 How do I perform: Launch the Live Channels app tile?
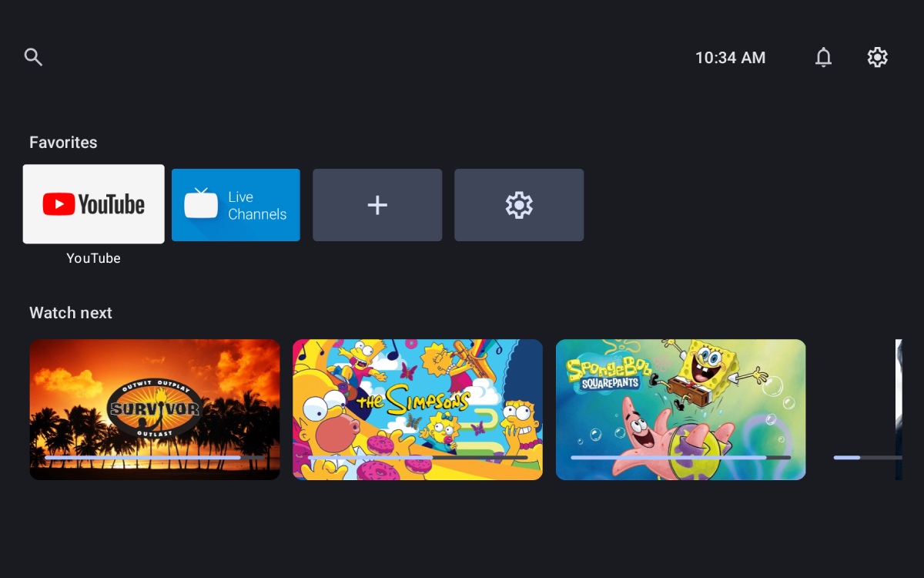pyautogui.click(x=236, y=205)
